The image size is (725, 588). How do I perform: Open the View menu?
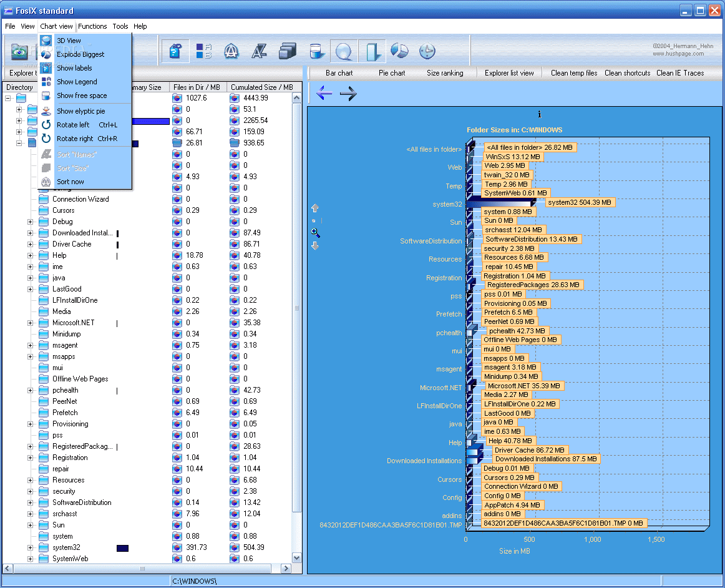[x=27, y=26]
